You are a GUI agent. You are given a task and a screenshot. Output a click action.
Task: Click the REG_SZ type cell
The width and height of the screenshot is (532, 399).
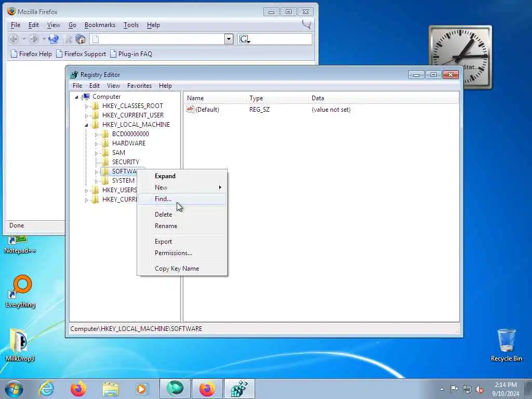260,110
